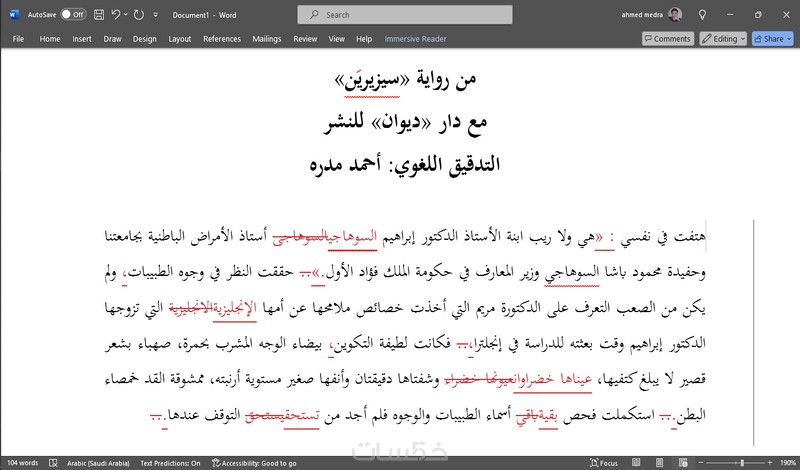Click the Document1 - Word title text

pos(204,15)
